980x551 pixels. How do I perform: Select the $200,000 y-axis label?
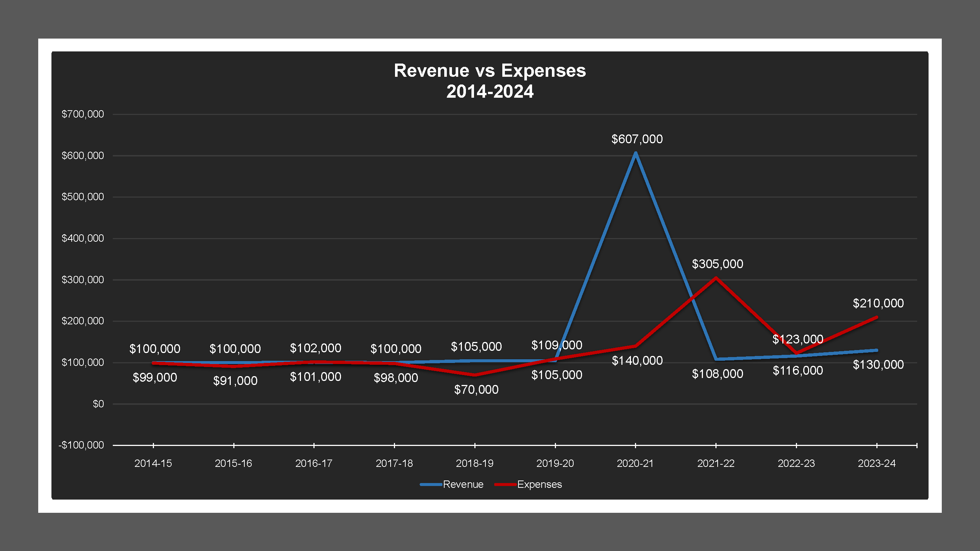(83, 321)
